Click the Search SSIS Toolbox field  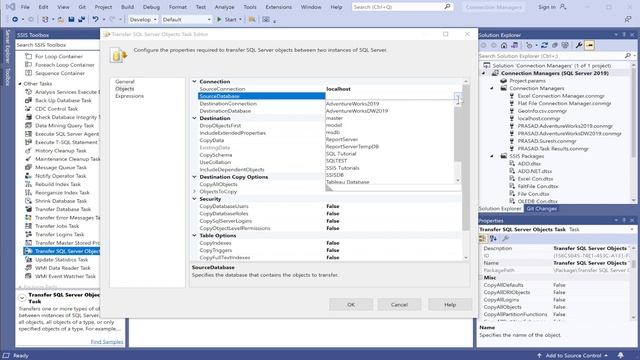57,45
